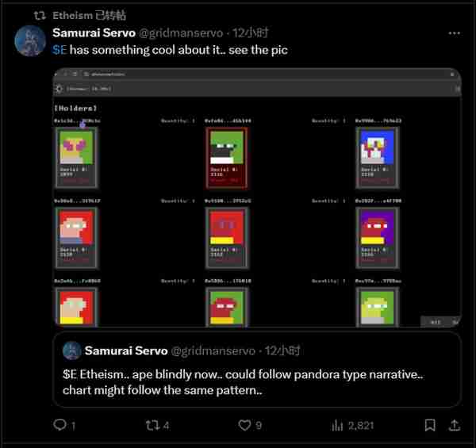The width and height of the screenshot is (476, 448).
Task: Open the $E cashtag link
Action: coord(59,50)
